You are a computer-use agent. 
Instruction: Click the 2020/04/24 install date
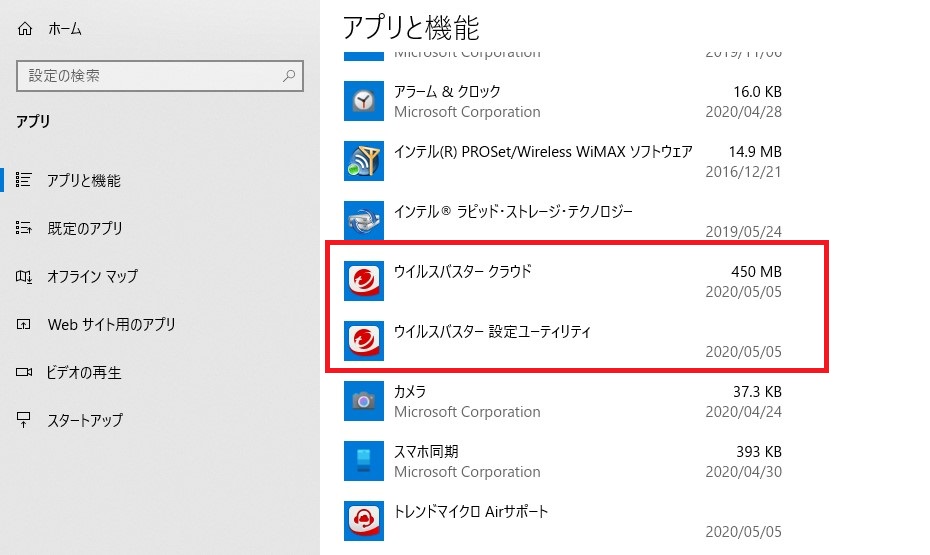click(x=744, y=412)
